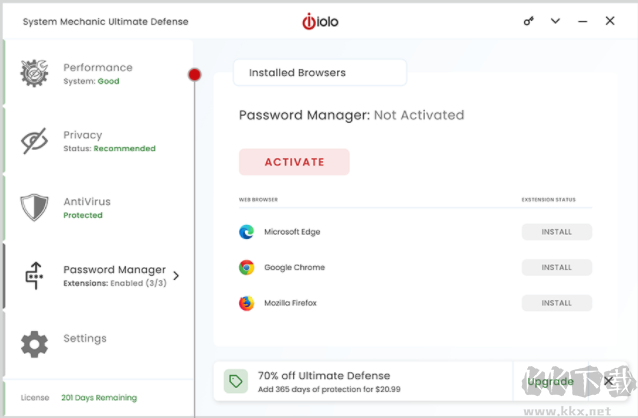Click the key icon in title bar

click(529, 21)
